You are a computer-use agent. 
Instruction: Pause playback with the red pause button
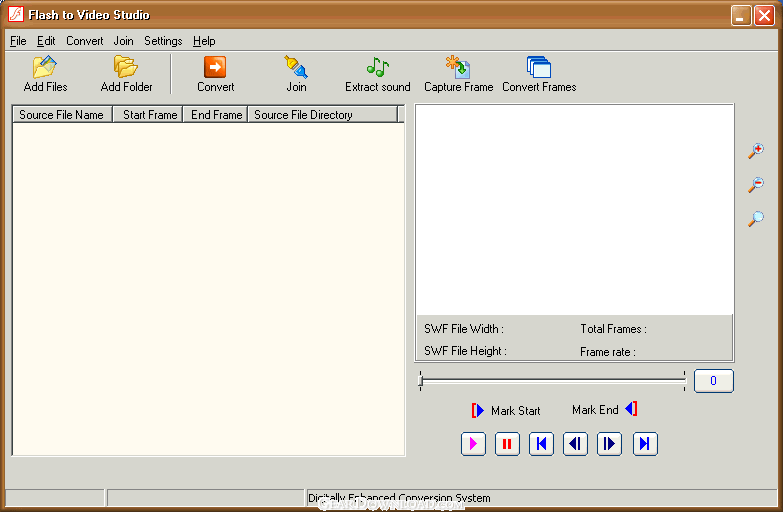[507, 443]
